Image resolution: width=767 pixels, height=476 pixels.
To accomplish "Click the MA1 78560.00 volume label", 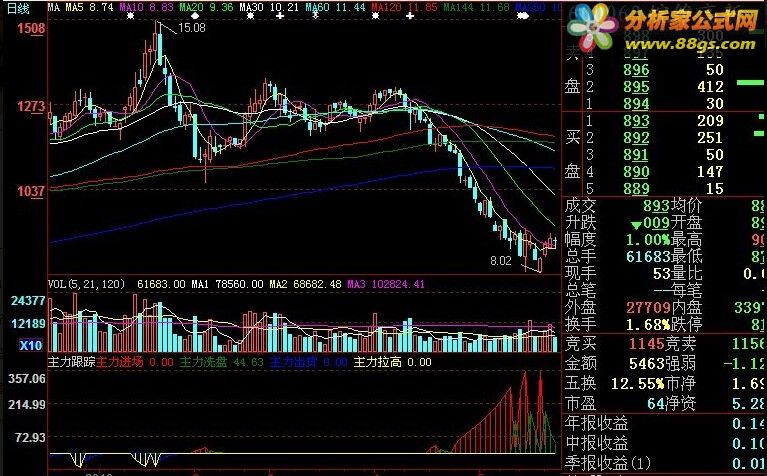I will click(227, 284).
